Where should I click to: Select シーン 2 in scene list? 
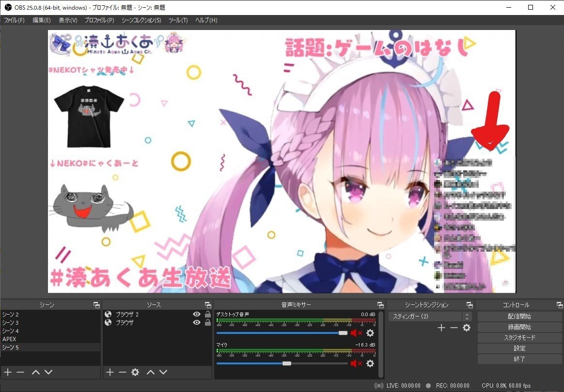(50, 315)
